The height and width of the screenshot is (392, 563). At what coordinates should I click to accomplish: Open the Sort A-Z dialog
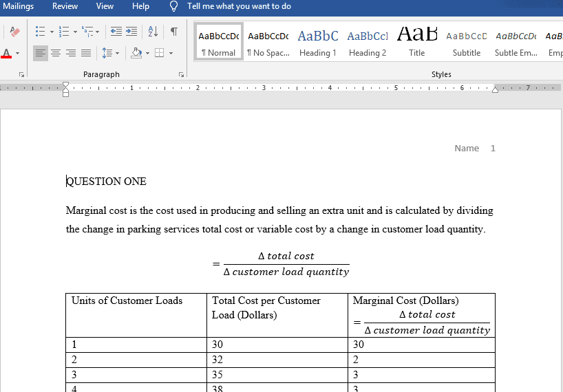[153, 32]
